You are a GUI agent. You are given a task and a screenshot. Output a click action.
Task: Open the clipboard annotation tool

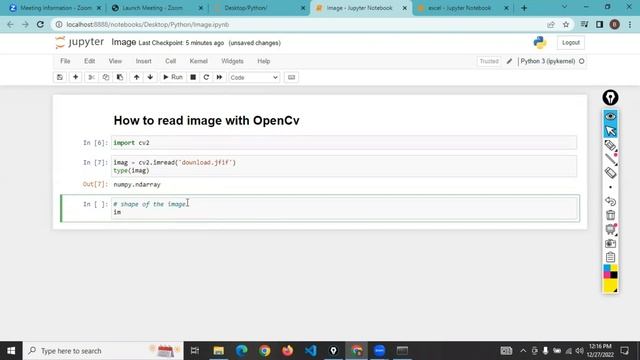pyautogui.click(x=610, y=257)
